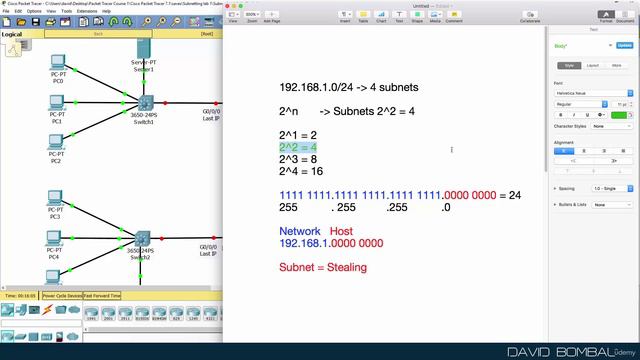This screenshot has height=360, width=640.
Task: Open the File menu in Packet Tracer
Action: click(x=6, y=11)
